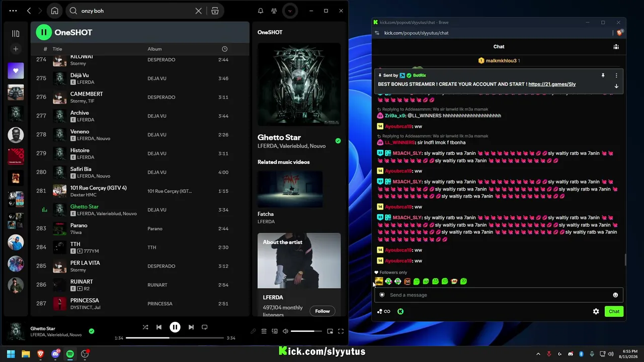Mute Spotify with the speaker icon
Screen dimensions: 644x362
(x=285, y=331)
